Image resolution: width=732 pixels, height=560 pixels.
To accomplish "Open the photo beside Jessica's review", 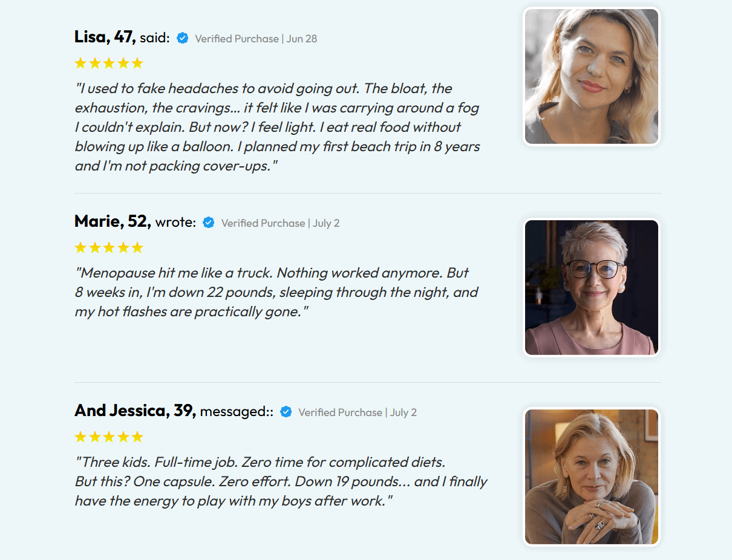I will pos(591,477).
